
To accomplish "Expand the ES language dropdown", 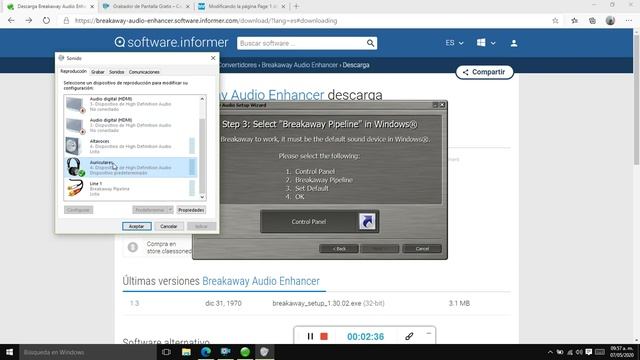I will point(454,43).
